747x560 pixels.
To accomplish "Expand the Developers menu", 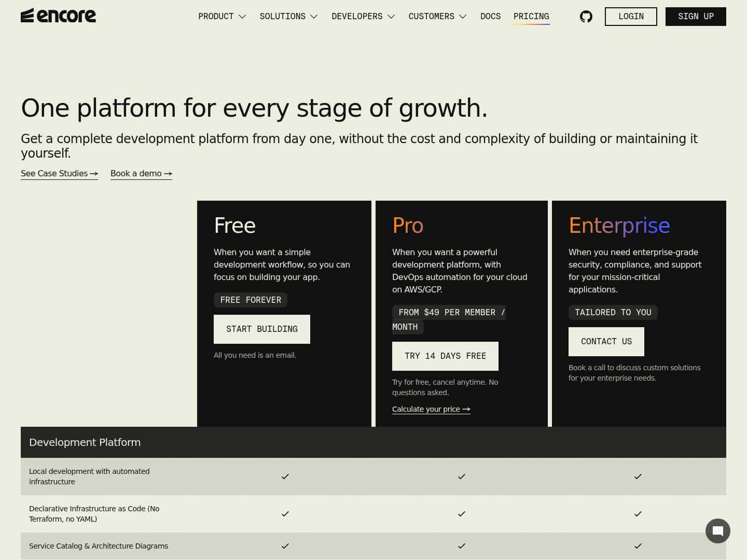I will click(x=363, y=17).
